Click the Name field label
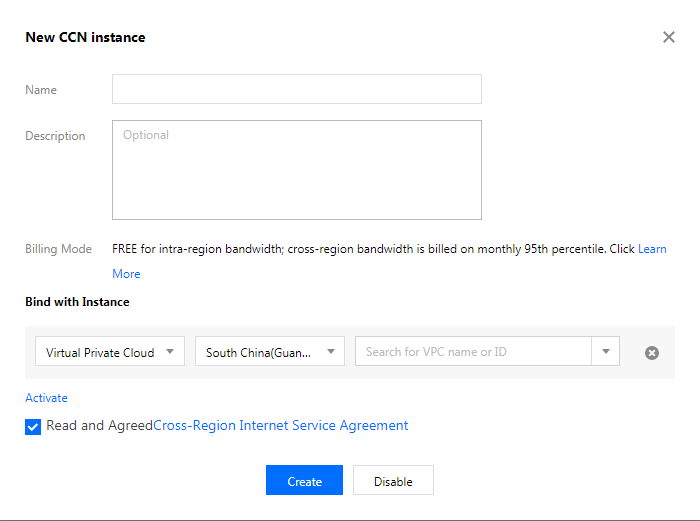700x521 pixels. [41, 90]
